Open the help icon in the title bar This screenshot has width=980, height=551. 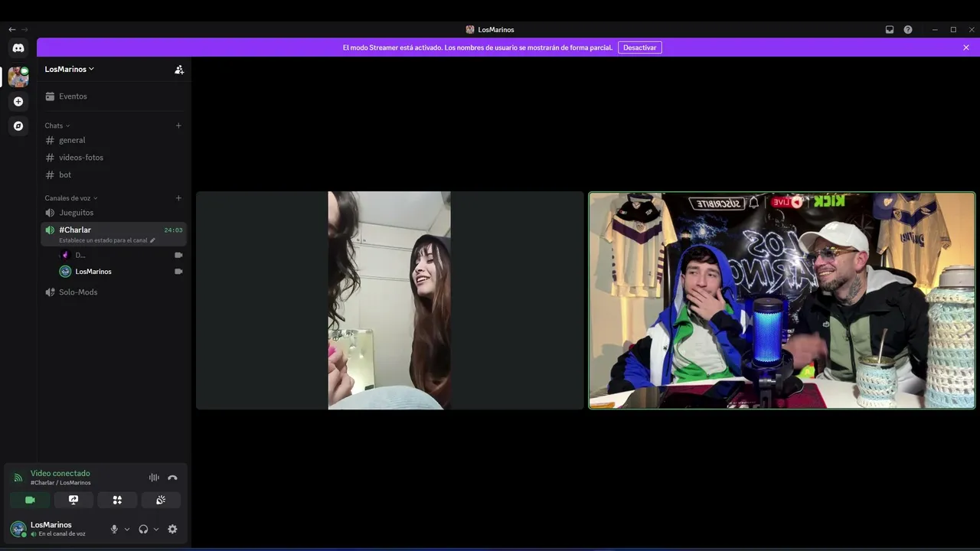pyautogui.click(x=908, y=30)
